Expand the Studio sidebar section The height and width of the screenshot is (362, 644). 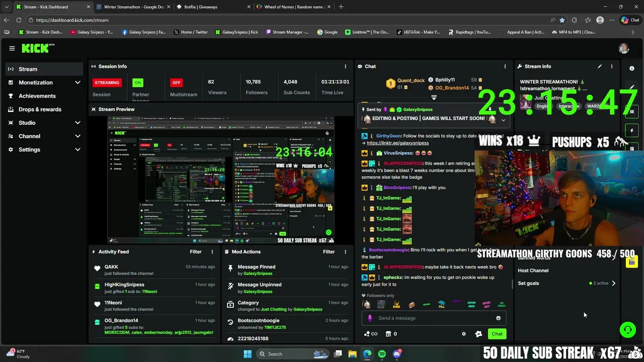[77, 123]
